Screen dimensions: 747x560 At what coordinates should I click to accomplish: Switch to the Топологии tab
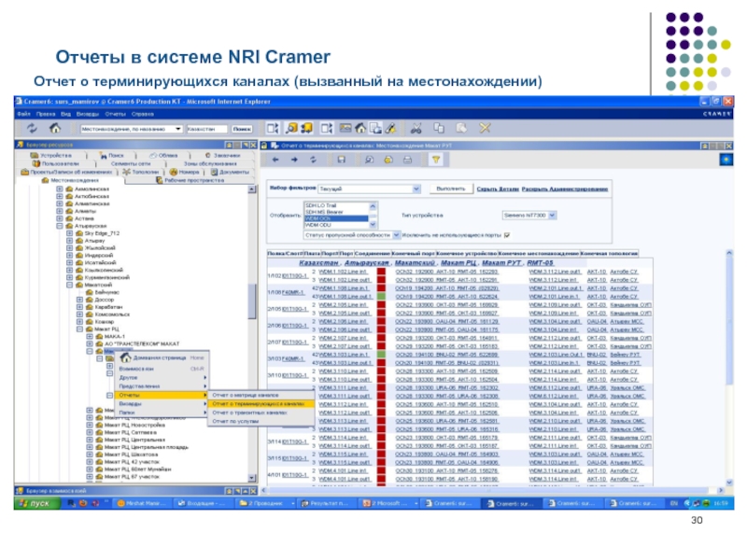140,172
